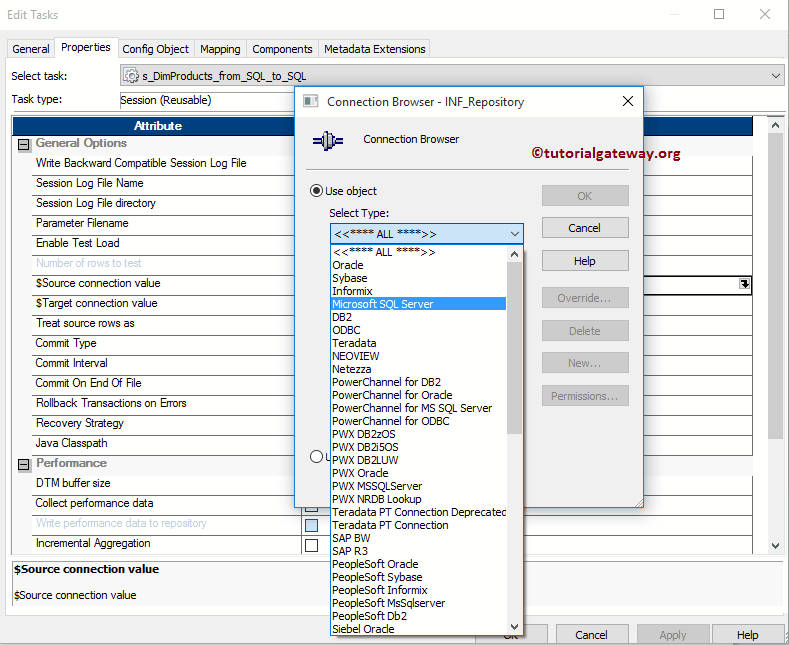Open the Metadata Extensions tab
This screenshot has height=645, width=789.
[375, 49]
